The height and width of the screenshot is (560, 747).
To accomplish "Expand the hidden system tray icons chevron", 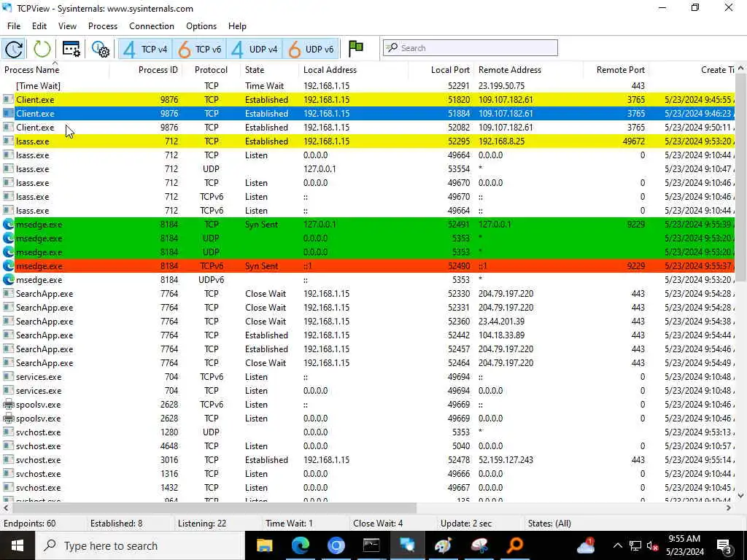I will click(x=617, y=545).
